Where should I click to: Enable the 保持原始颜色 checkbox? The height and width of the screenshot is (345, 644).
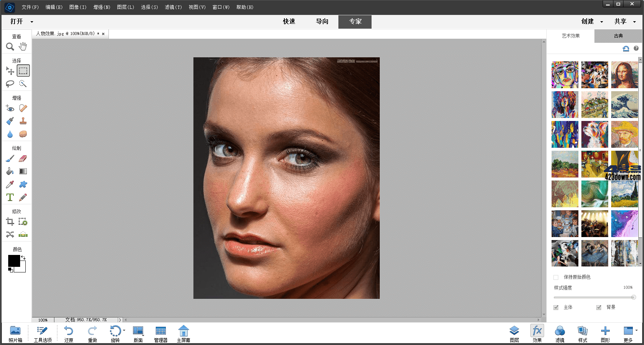click(556, 277)
